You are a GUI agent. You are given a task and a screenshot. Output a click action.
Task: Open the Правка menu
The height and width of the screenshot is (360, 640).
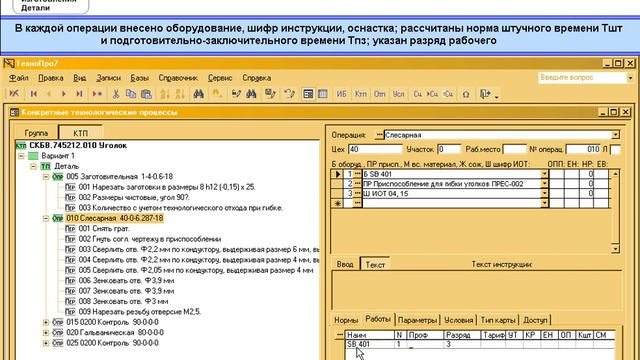[x=51, y=78]
